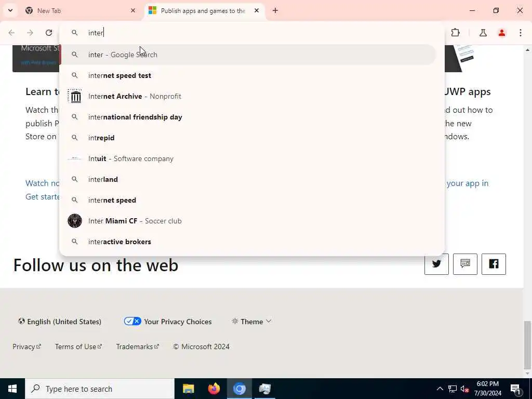This screenshot has width=532, height=399.
Task: Go forward to next page
Action: click(30, 33)
